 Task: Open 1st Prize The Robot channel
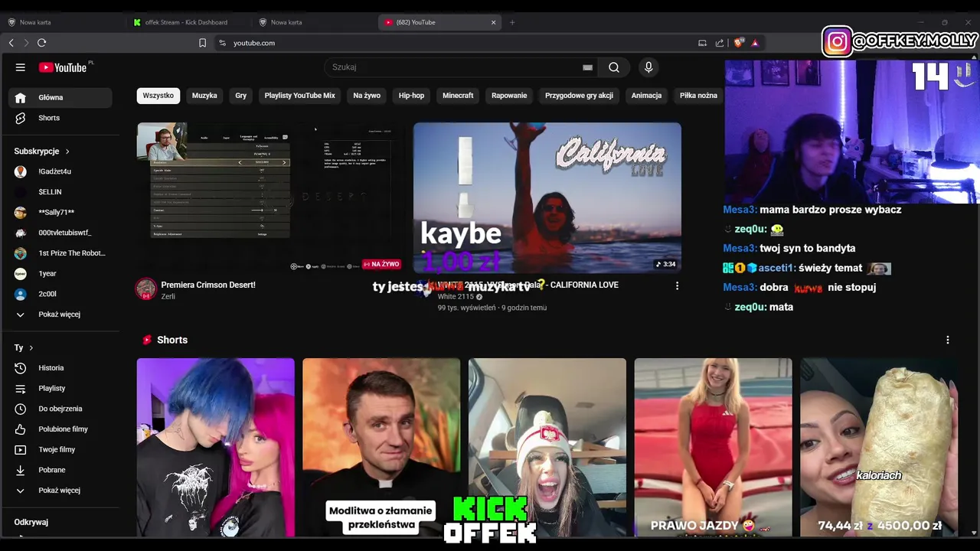[60, 253]
